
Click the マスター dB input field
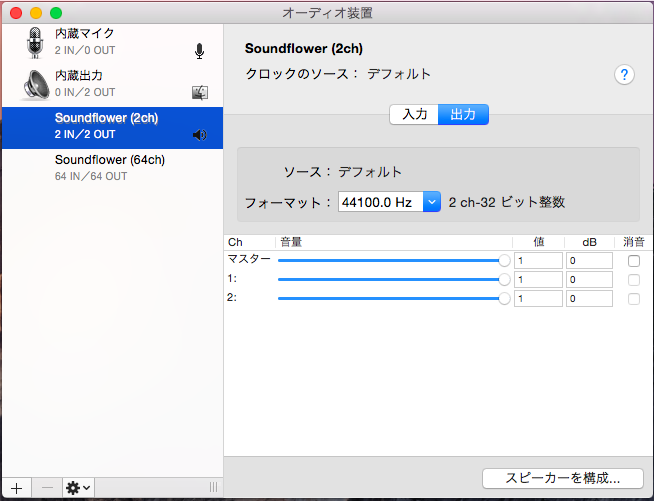tap(589, 261)
